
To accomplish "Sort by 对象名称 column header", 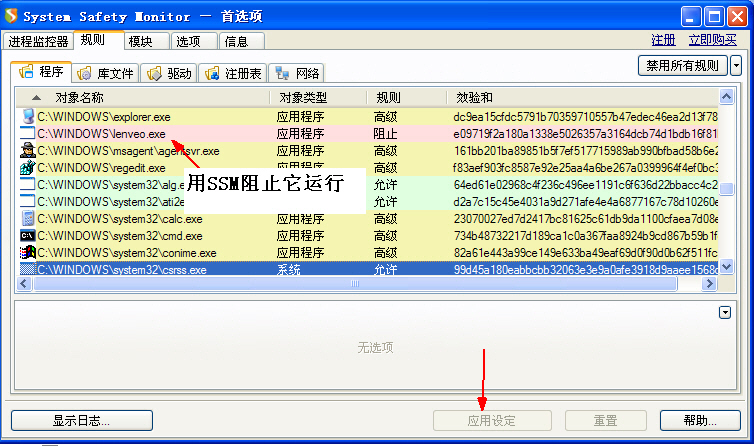I will (x=142, y=98).
